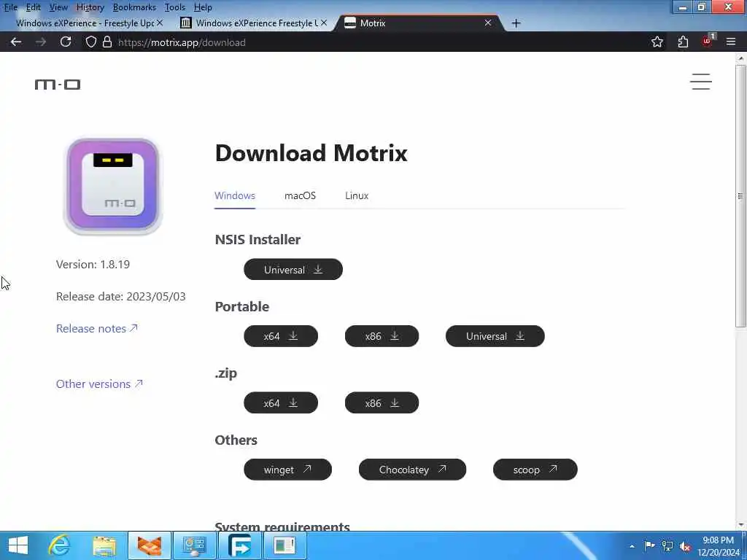Open the site hamburger menu

click(701, 82)
